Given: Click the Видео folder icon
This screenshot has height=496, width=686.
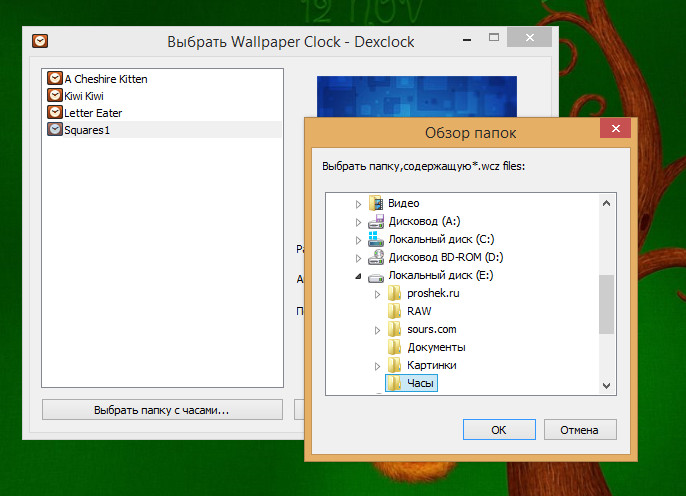Looking at the screenshot, I should point(376,203).
